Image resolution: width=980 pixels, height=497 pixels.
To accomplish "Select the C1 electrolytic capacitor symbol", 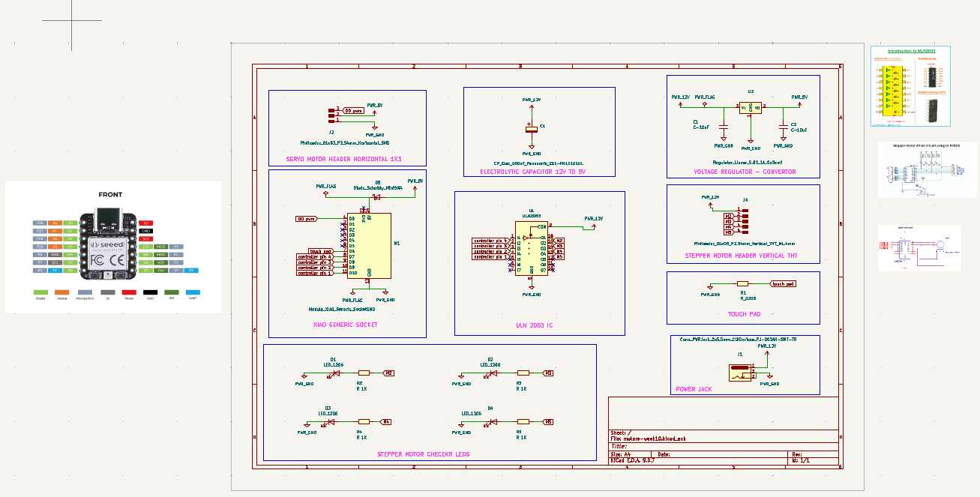I will 531,129.
